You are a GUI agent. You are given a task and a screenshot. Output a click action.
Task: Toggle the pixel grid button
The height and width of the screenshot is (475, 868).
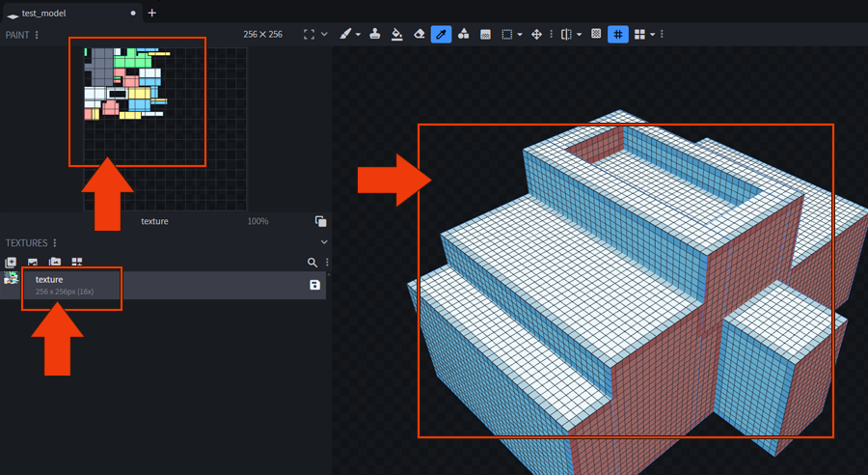point(618,34)
